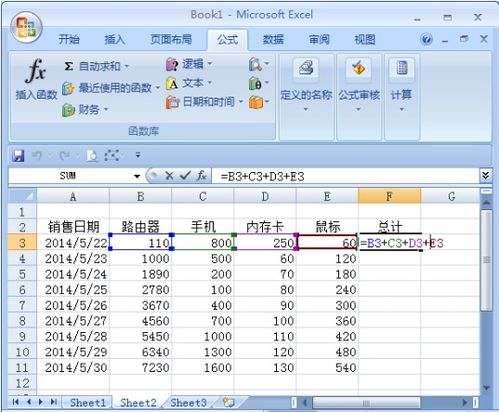
Task: Expand Date and Time dropdown arrow
Action: click(240, 101)
